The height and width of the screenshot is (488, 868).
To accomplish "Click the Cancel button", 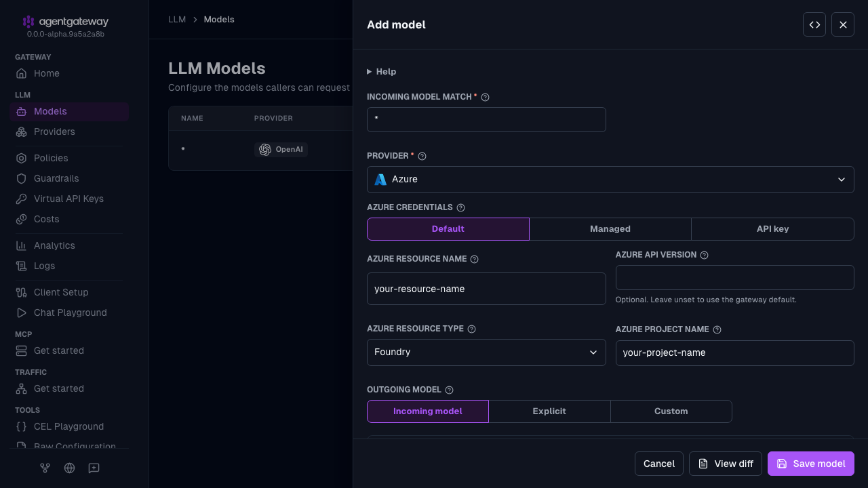I will tap(659, 464).
